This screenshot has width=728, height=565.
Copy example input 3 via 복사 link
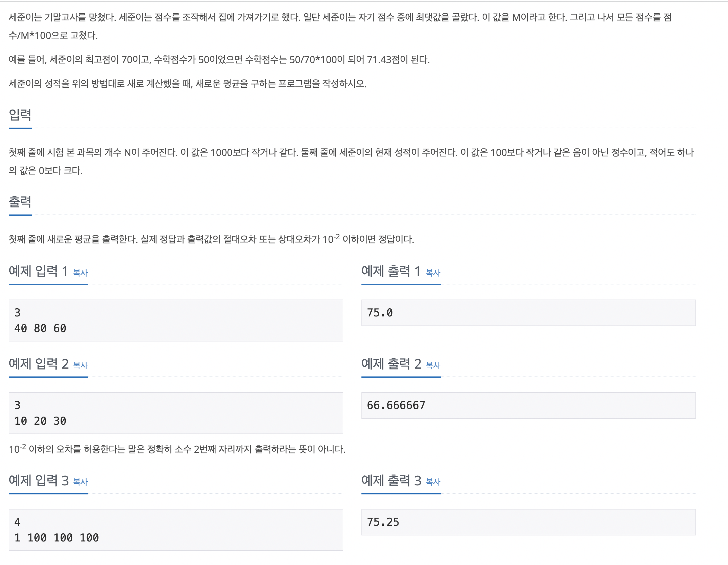pos(80,482)
